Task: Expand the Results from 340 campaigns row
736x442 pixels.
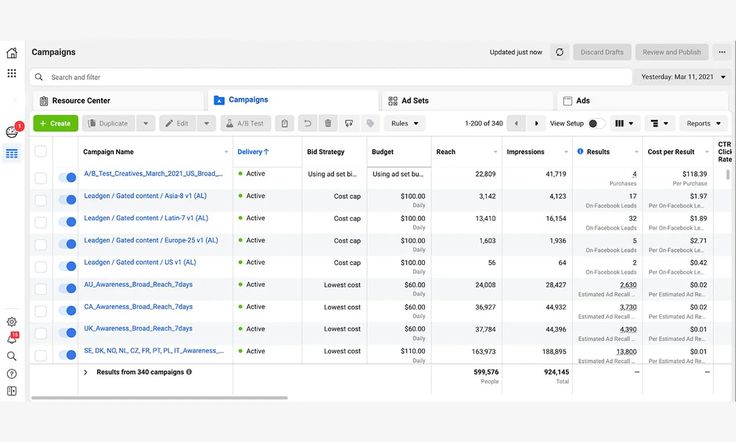Action: [85, 371]
